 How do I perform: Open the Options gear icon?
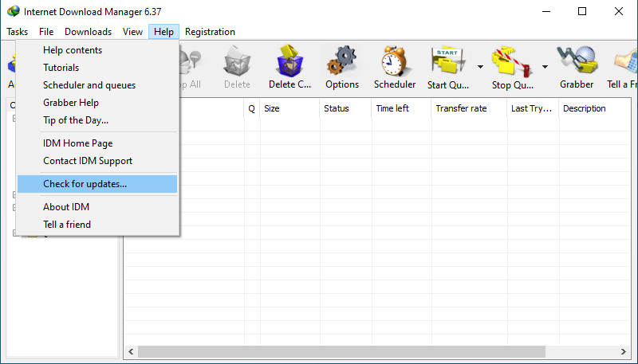[342, 61]
